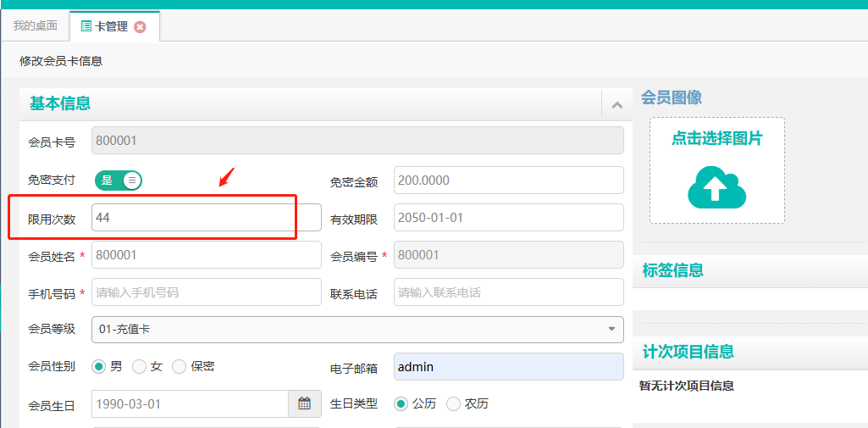This screenshot has width=868, height=428.
Task: Collapse the 基本信息 panel chevron
Action: click(616, 104)
